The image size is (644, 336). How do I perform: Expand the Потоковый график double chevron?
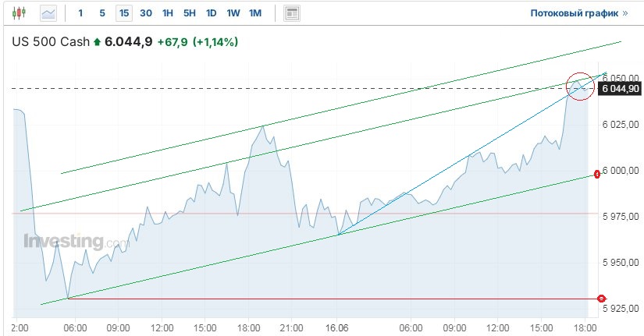tap(624, 13)
